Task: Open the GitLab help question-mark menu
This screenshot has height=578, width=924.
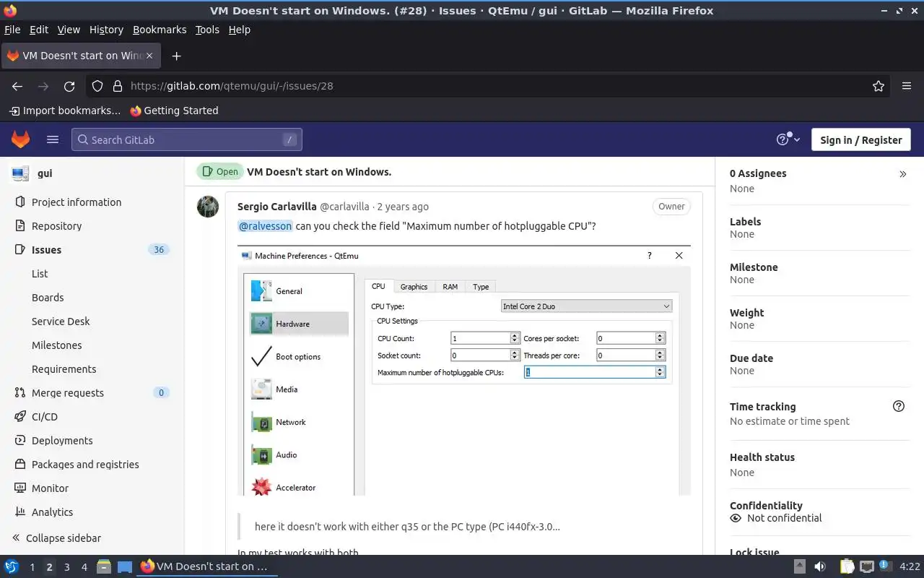Action: [x=788, y=139]
